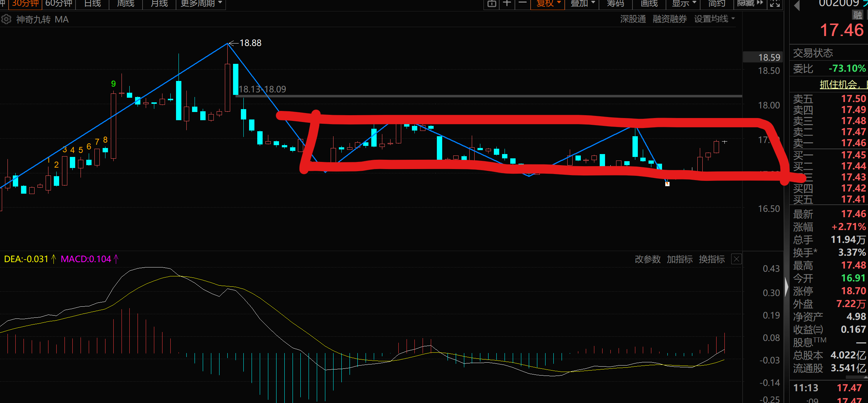Click the screenshot box icon in toolbar

point(492,4)
